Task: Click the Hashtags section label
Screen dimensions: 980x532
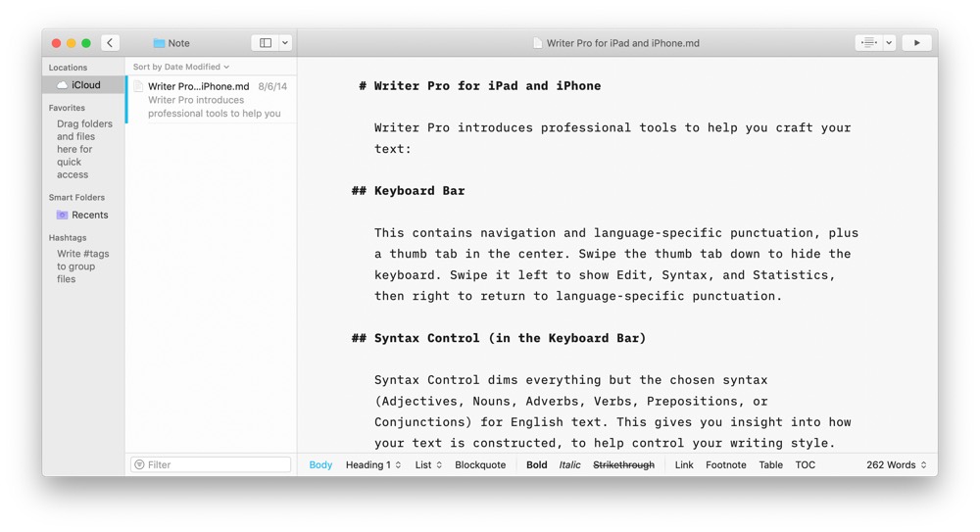Action: (68, 237)
